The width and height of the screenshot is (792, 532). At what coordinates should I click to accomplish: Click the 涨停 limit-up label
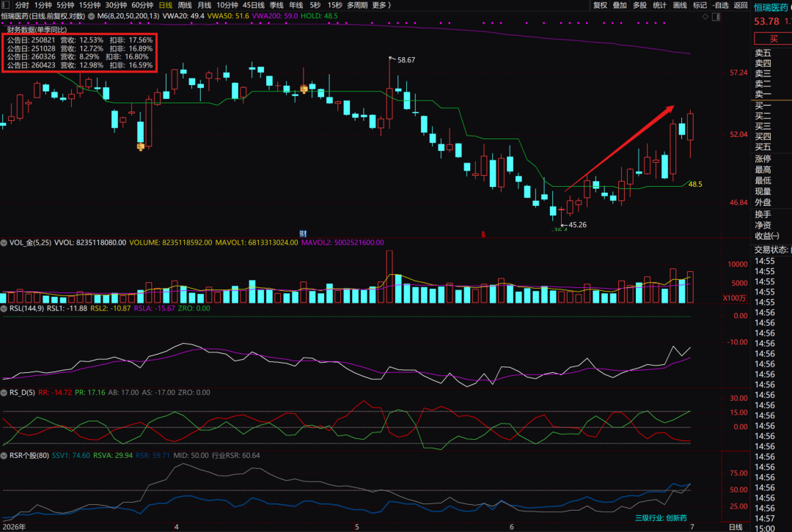point(763,158)
